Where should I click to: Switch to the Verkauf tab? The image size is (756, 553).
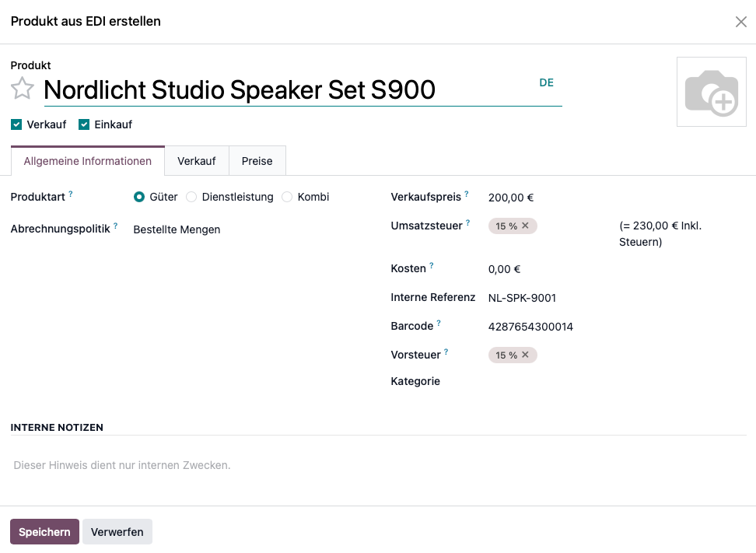(197, 160)
